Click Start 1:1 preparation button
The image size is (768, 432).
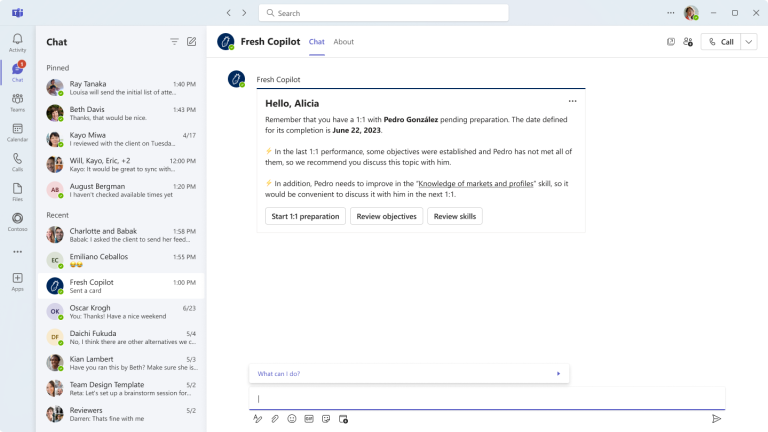tap(305, 216)
